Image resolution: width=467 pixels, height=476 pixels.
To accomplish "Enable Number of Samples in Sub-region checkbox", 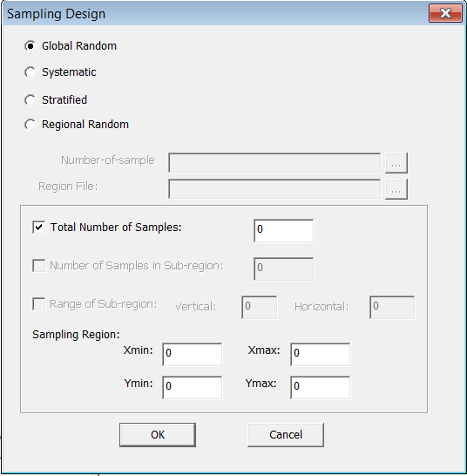I will (x=39, y=266).
